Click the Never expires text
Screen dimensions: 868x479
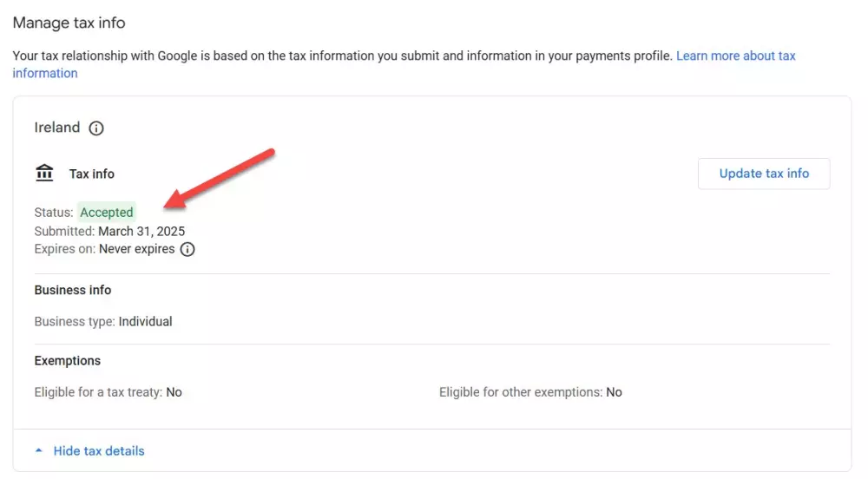137,249
